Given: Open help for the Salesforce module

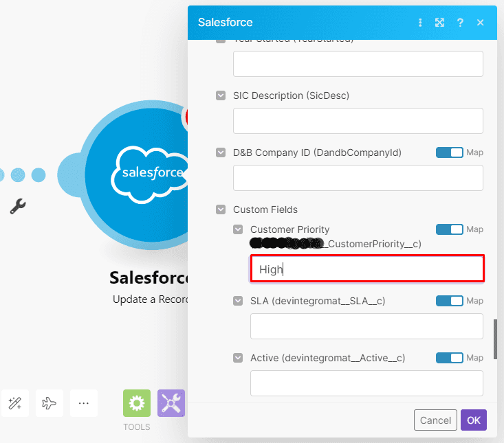Looking at the screenshot, I should 460,23.
